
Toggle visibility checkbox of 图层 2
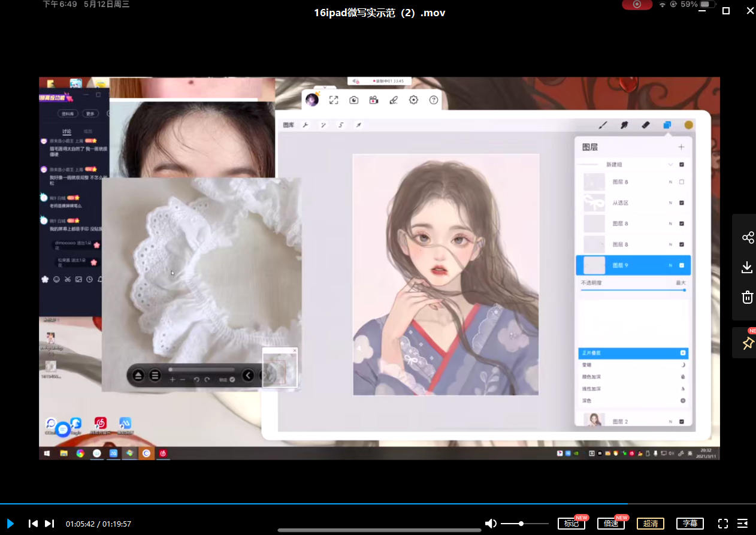pos(682,422)
